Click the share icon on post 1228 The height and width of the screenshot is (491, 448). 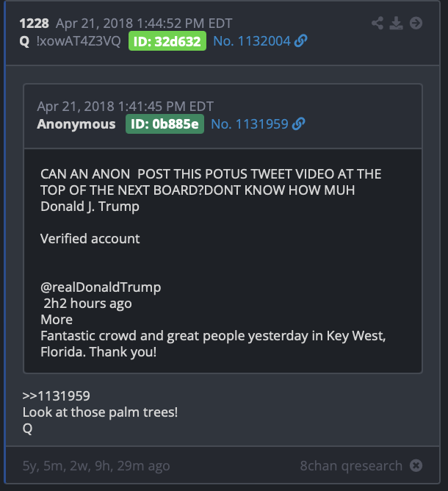377,24
